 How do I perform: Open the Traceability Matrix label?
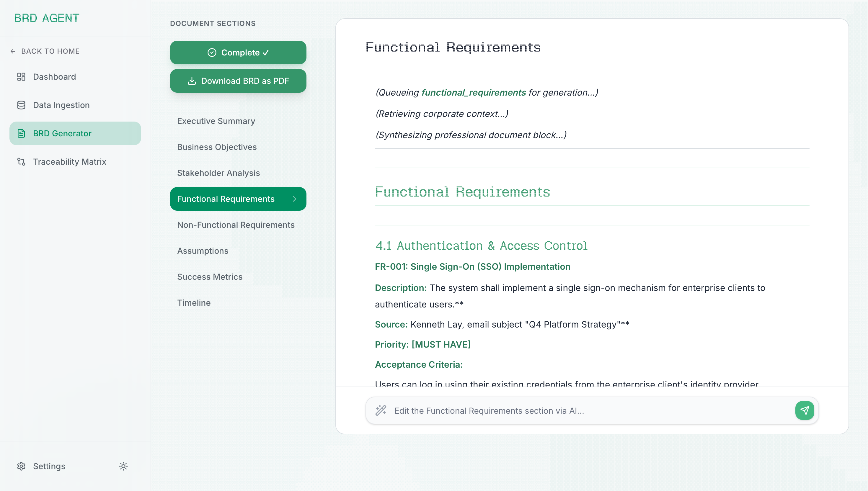(69, 162)
